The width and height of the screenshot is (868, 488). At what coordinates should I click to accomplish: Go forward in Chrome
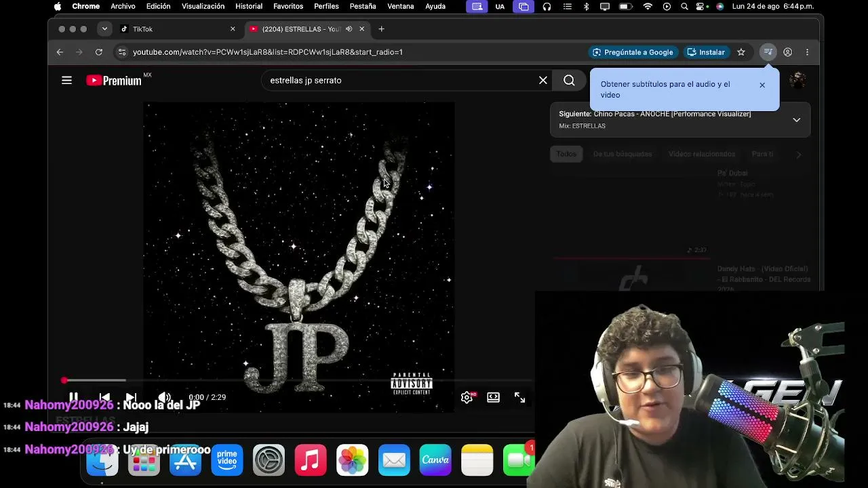[x=79, y=52]
